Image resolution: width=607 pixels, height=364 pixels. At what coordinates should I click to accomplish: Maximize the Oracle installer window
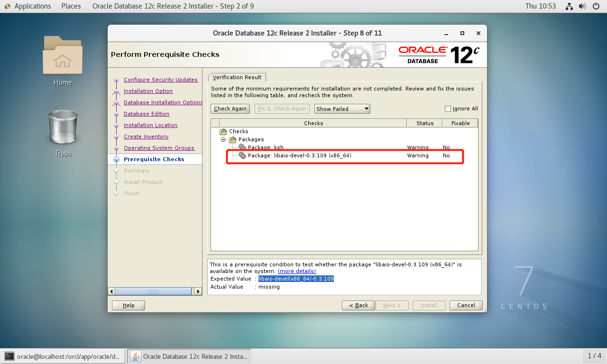pyautogui.click(x=462, y=33)
